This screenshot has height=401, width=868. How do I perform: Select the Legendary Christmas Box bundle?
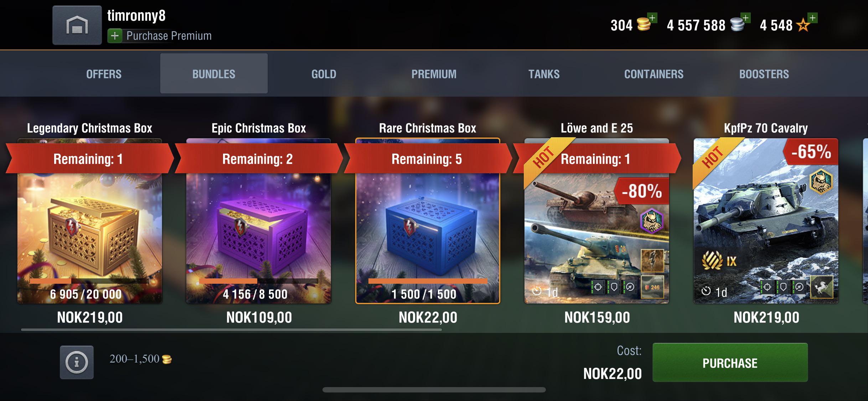(90, 221)
